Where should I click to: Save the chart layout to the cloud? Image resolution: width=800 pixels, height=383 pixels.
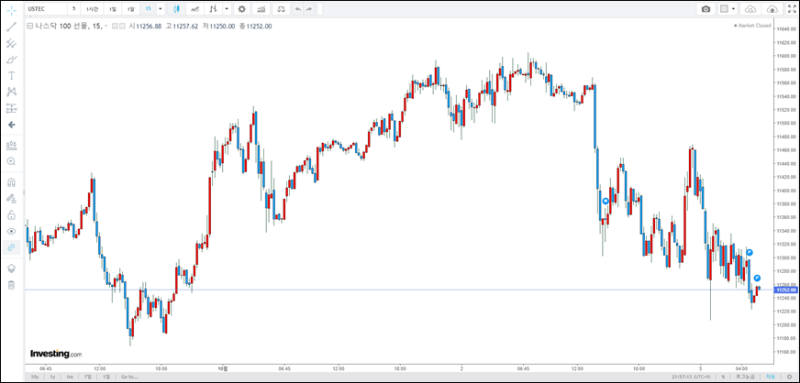point(773,9)
